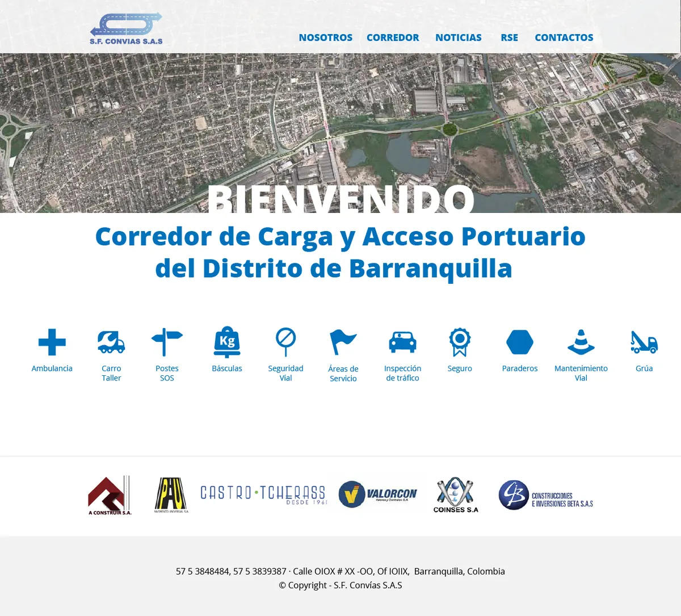Click the Corredor de Carga y Acceso heading

coord(340,252)
